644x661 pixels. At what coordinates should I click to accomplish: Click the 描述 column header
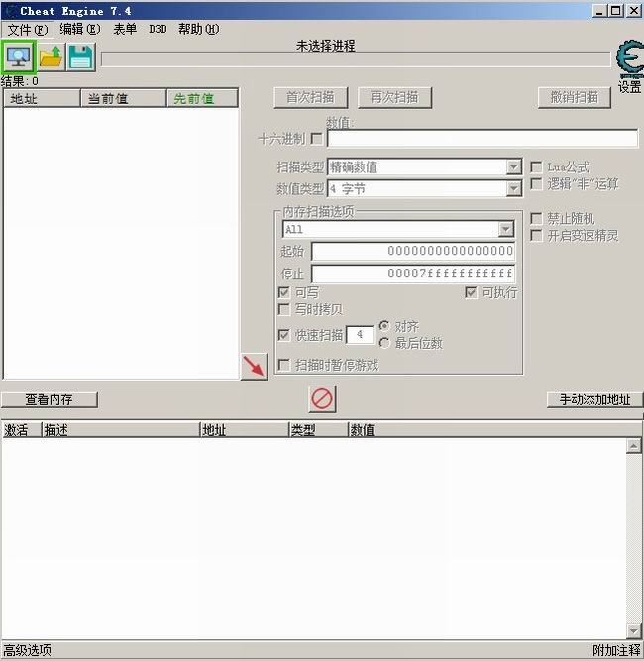coord(121,430)
